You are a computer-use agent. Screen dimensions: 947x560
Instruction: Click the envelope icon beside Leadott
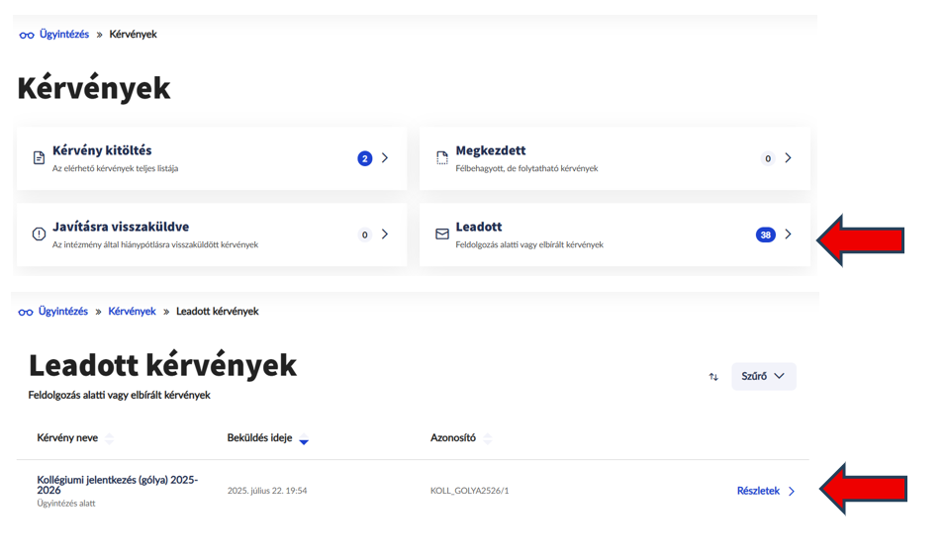442,234
